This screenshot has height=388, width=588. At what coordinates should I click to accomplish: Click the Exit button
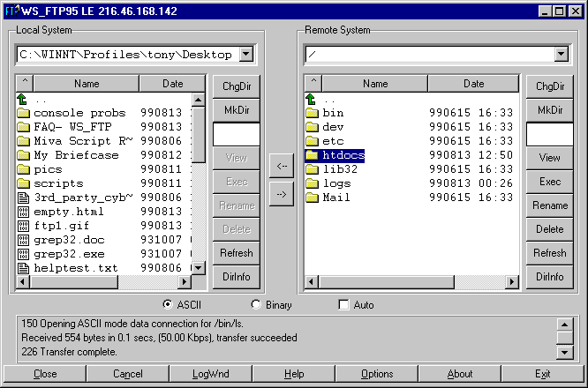[543, 374]
